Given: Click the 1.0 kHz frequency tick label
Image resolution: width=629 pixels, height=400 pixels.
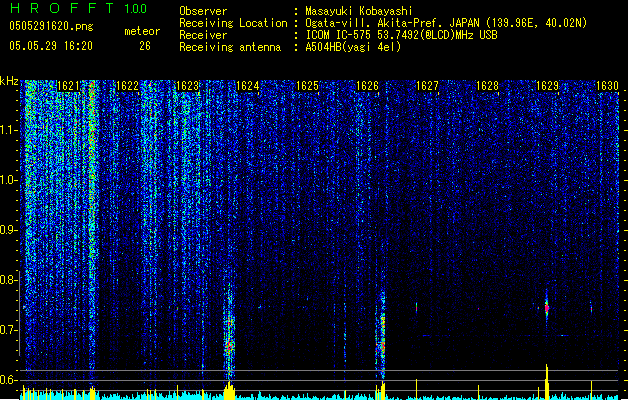Looking at the screenshot, I should pyautogui.click(x=9, y=180).
